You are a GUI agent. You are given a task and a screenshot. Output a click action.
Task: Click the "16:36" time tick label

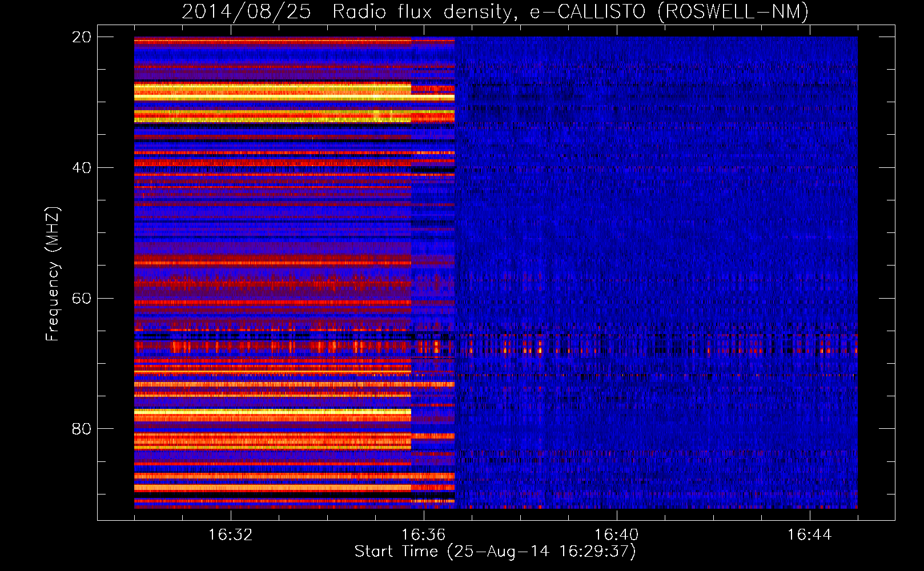pyautogui.click(x=424, y=535)
